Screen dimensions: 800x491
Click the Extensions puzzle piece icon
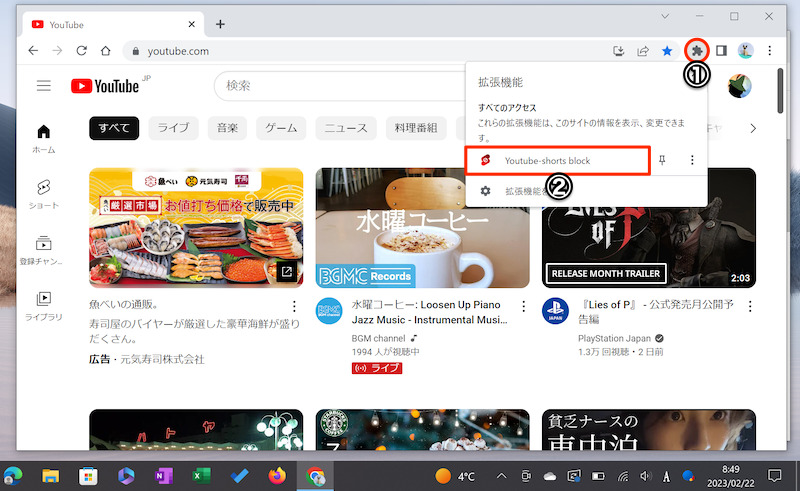tap(697, 50)
